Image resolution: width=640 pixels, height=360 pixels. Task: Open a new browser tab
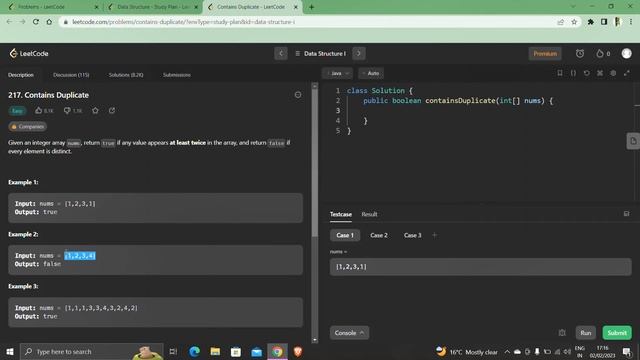pyautogui.click(x=311, y=7)
